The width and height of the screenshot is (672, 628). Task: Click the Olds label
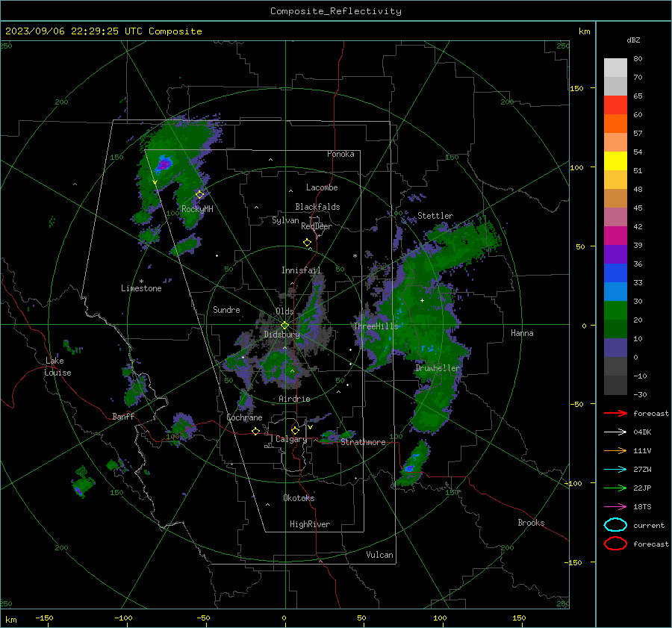tap(284, 311)
